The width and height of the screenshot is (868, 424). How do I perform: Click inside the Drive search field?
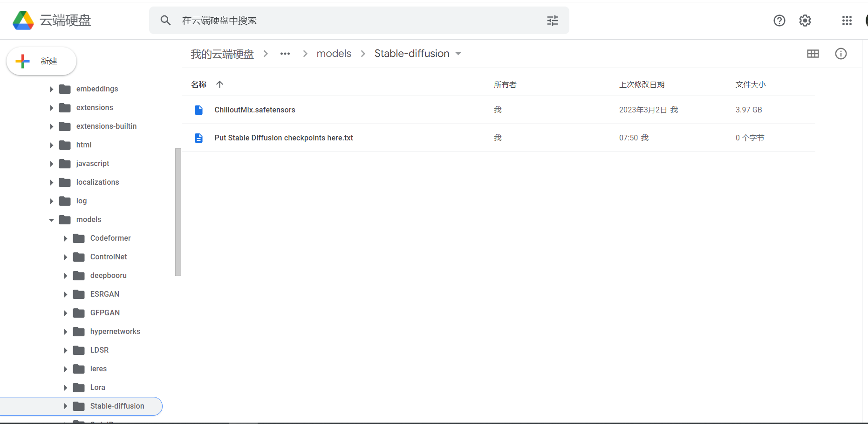326,21
